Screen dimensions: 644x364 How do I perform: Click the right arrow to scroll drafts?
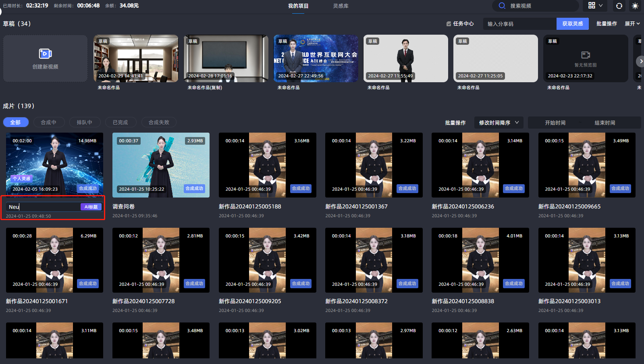[640, 61]
